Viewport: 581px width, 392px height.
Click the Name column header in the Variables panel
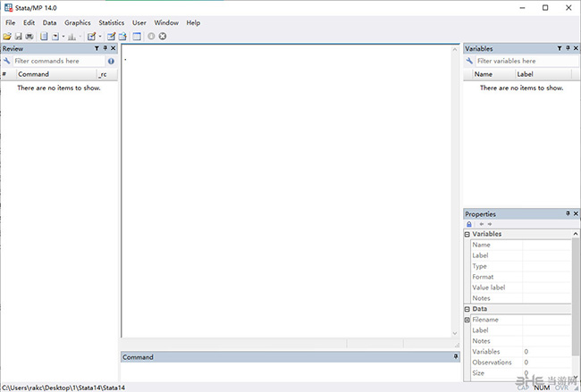493,74
